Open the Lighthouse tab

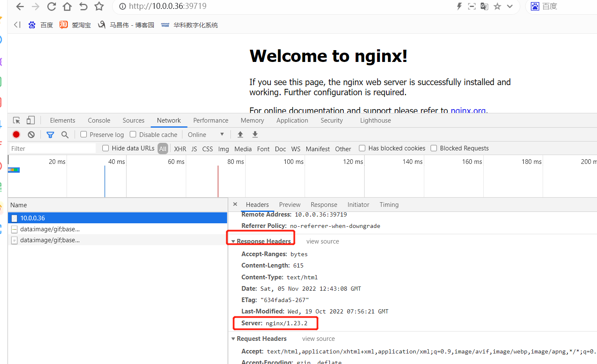(375, 120)
